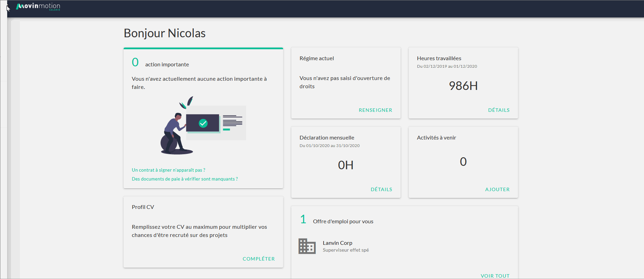Screen dimensions: 644x279
Task: Click VOIR TOUT job offers
Action: pos(495,276)
